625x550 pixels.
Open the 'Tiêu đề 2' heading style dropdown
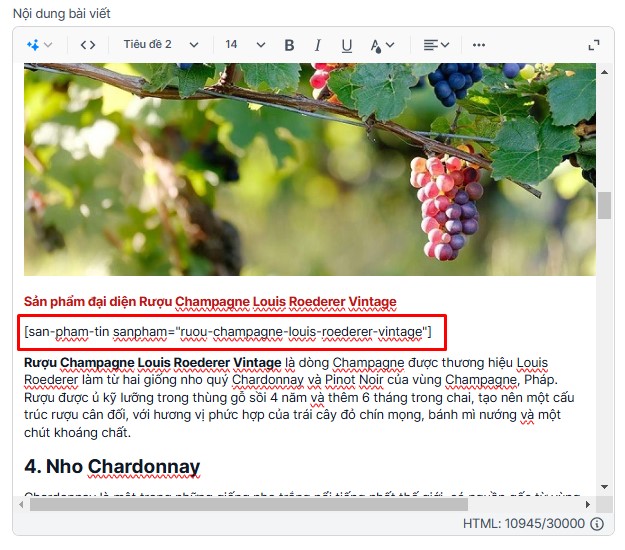161,45
